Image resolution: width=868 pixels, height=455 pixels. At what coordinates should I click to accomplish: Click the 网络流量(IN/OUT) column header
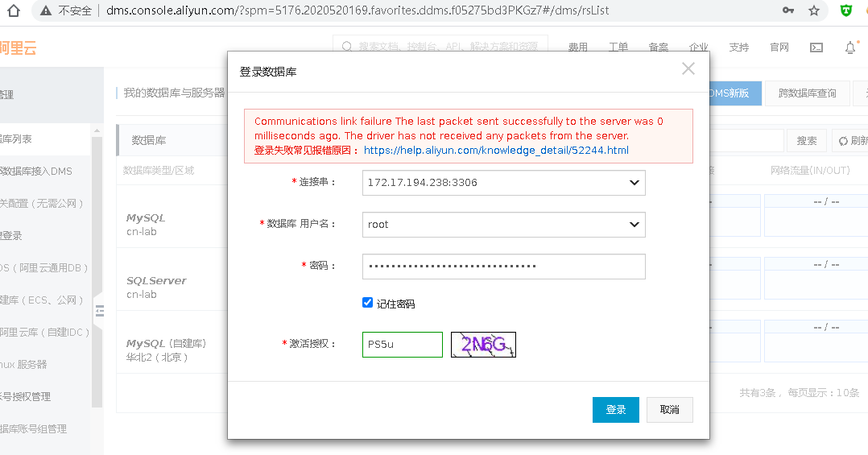810,171
